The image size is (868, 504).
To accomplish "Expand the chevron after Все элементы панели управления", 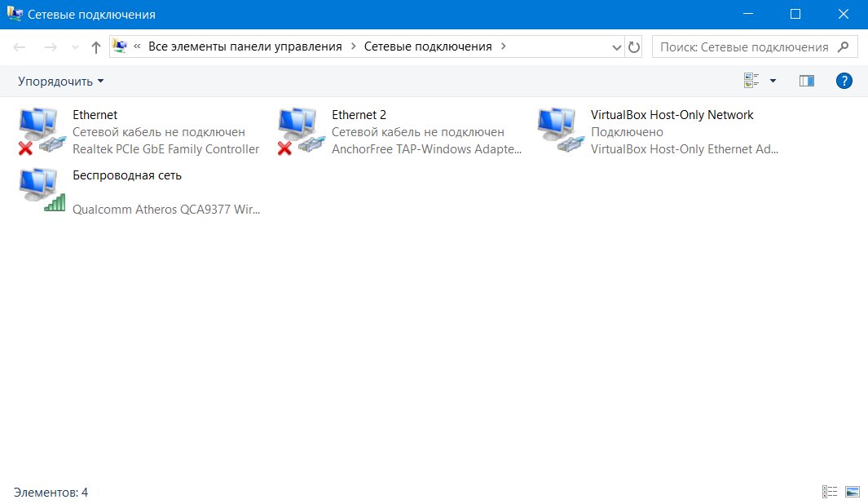I will 353,46.
